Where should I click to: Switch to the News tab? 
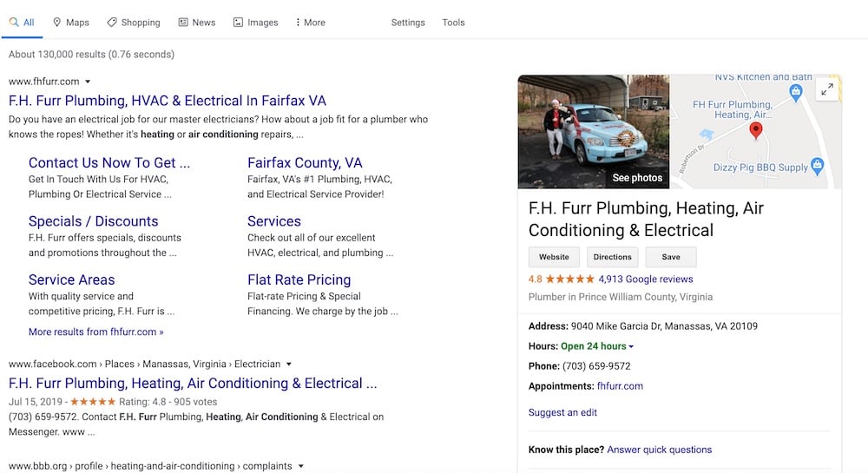(196, 23)
